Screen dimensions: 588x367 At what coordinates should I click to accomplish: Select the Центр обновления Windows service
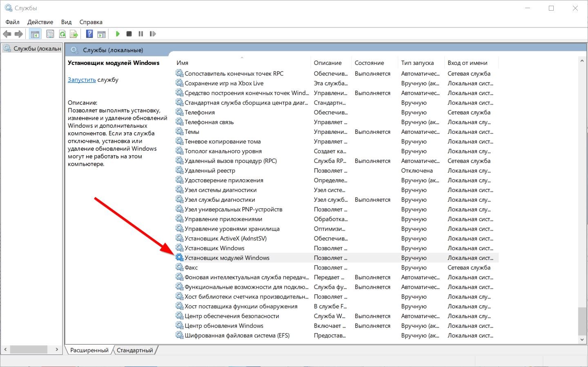click(x=224, y=326)
